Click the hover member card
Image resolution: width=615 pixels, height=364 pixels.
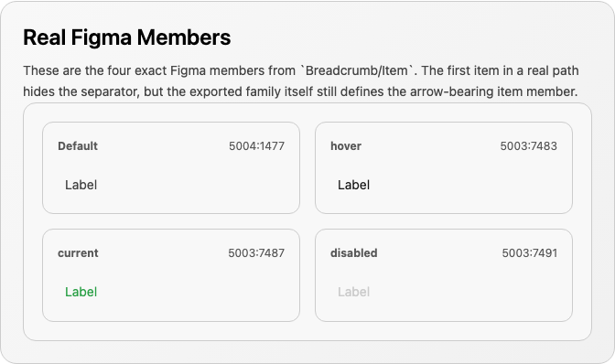pos(444,167)
